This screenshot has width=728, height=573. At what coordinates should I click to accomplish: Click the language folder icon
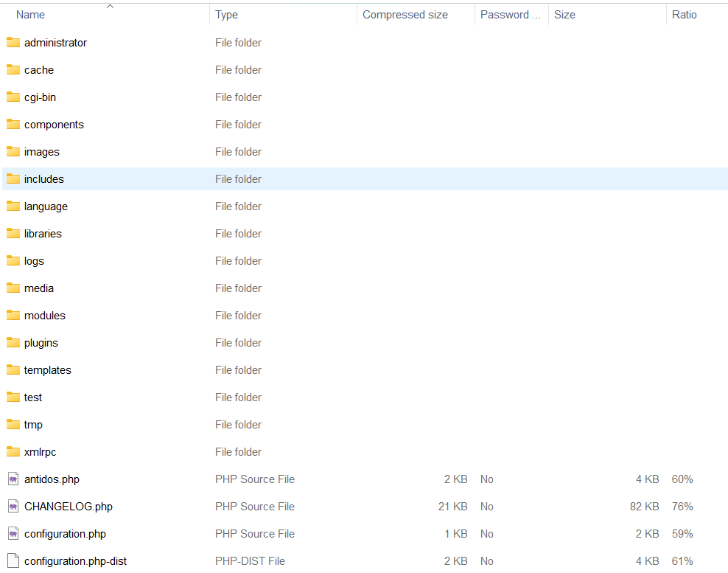click(x=13, y=206)
